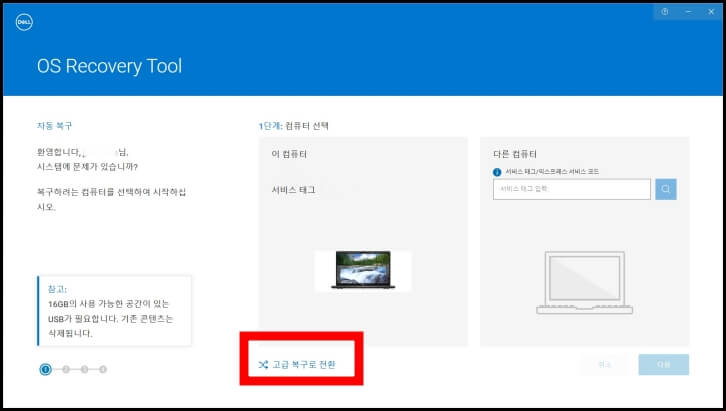Click step 1 indicator in progress tracker
Image resolution: width=726 pixels, height=411 pixels.
point(45,369)
